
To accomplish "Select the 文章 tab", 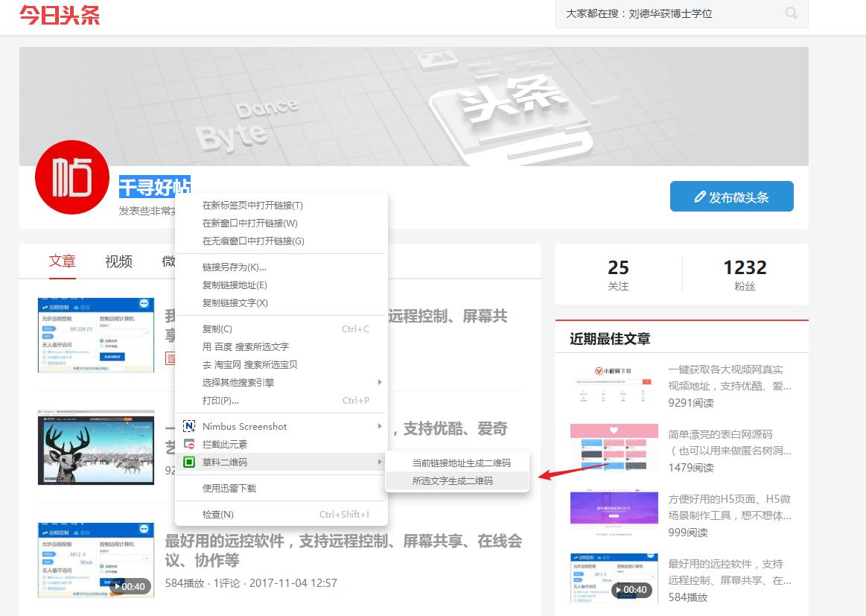I will [x=62, y=262].
